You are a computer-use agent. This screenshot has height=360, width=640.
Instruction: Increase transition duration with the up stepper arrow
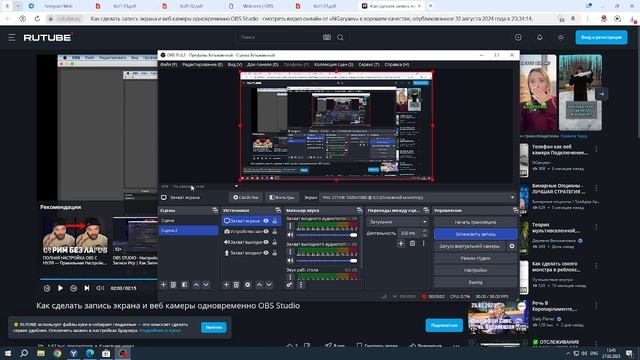tap(424, 231)
